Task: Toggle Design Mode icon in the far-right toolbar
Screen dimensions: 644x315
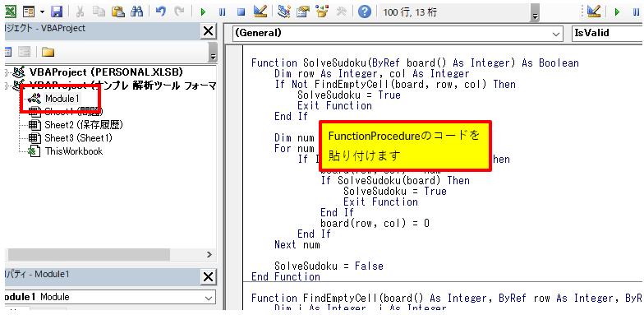Action: click(594, 12)
